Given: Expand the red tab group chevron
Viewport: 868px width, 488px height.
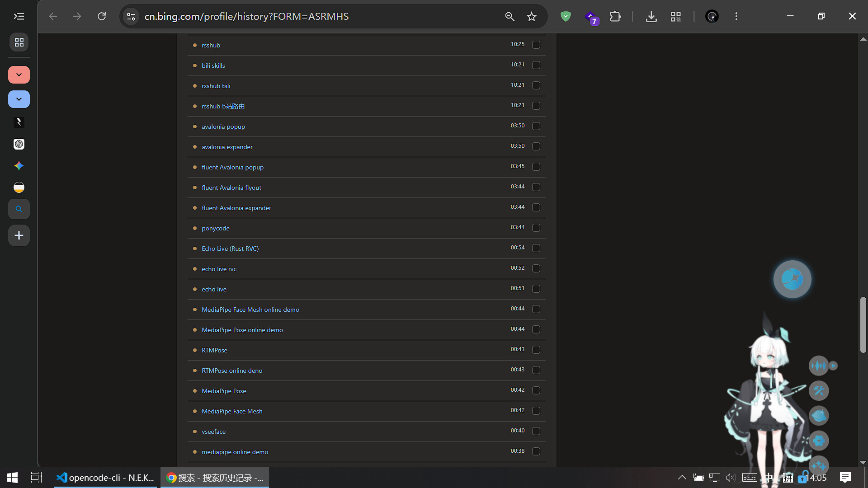Looking at the screenshot, I should (19, 75).
